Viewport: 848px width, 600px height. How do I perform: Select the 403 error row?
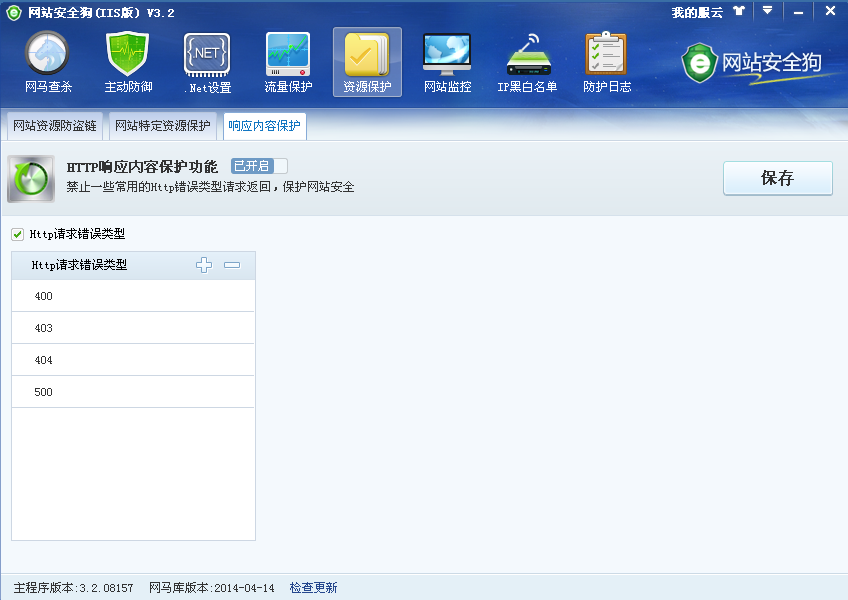[133, 328]
